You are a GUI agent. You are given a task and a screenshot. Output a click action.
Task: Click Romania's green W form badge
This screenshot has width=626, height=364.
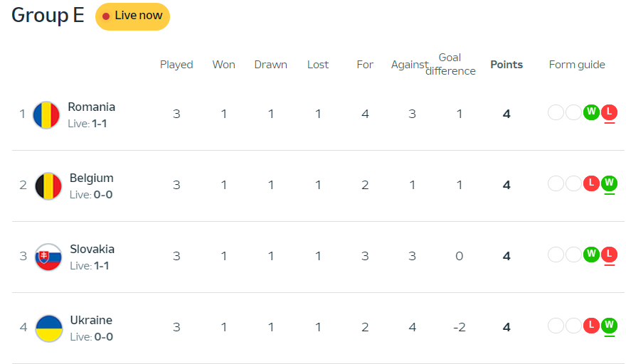tap(591, 112)
